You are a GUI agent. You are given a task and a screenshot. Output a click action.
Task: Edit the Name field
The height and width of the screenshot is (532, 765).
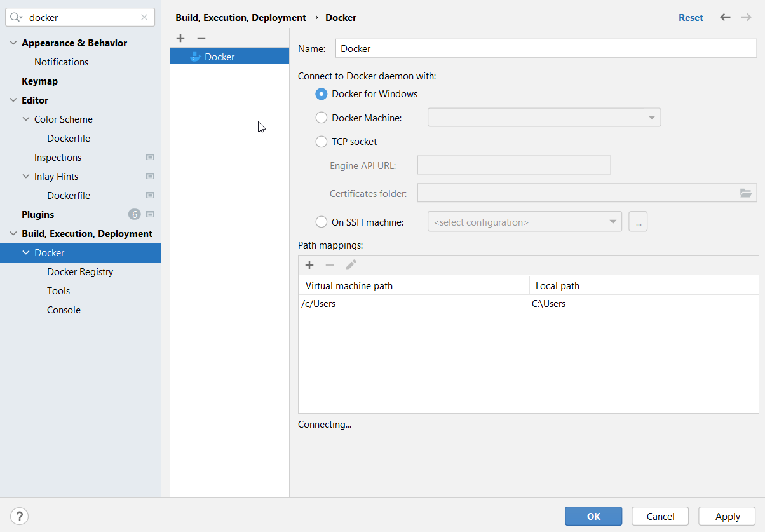coord(546,48)
